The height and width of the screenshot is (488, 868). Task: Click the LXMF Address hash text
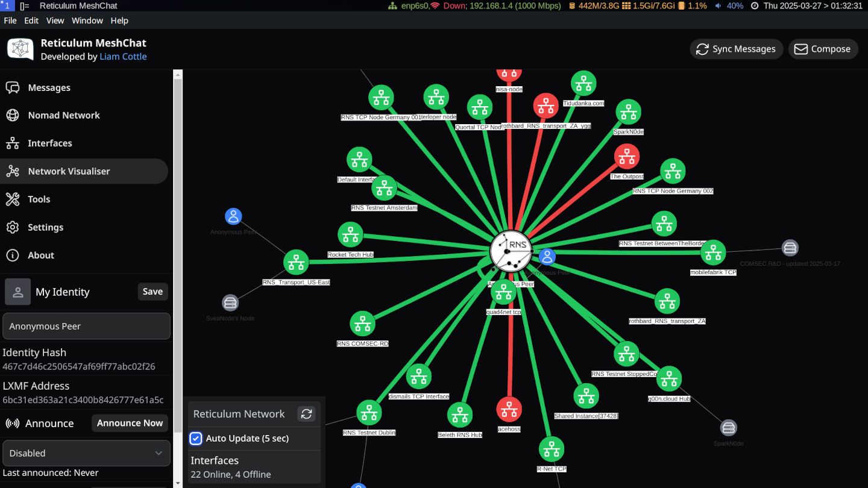point(83,400)
